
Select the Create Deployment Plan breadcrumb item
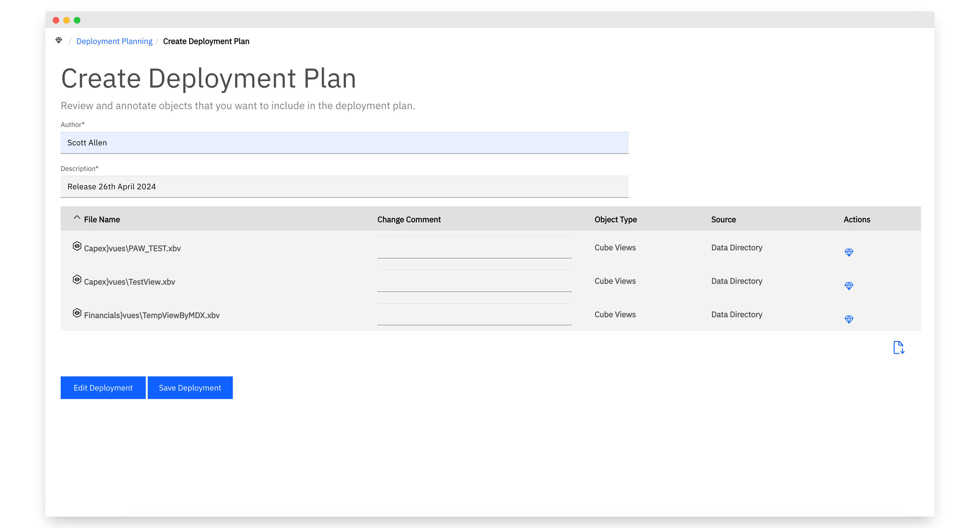pyautogui.click(x=206, y=41)
